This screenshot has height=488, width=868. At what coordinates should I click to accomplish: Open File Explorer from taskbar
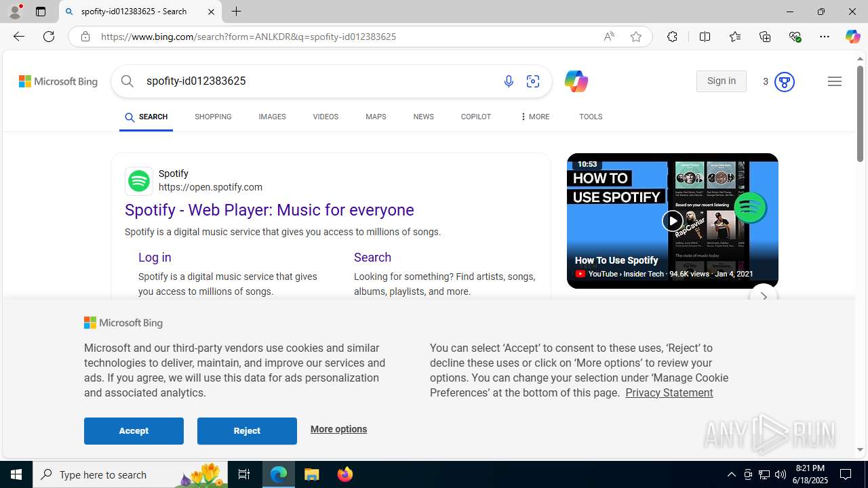click(312, 474)
